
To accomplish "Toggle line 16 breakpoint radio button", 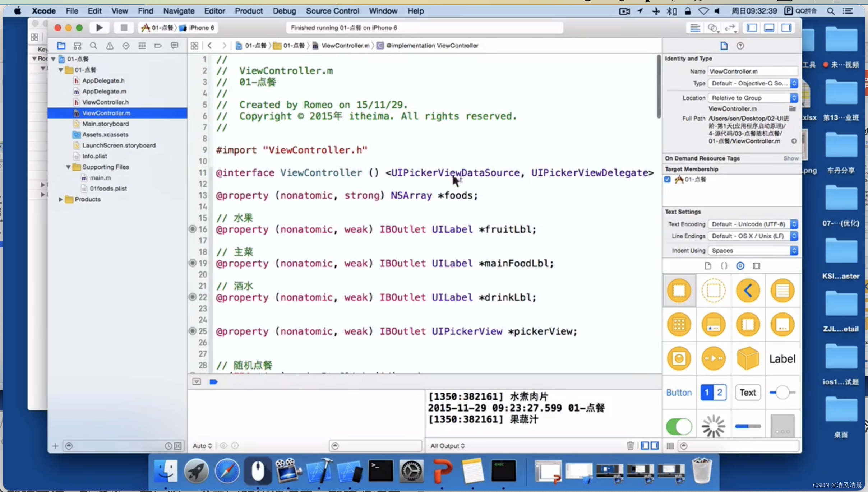I will (x=193, y=229).
